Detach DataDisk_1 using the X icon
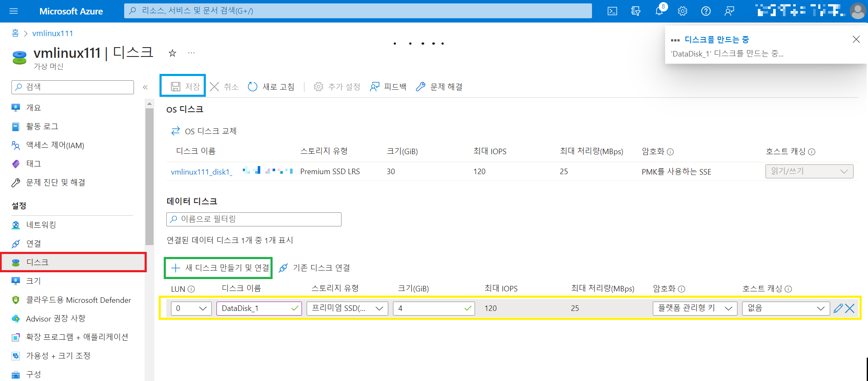Image resolution: width=868 pixels, height=381 pixels. (x=850, y=309)
